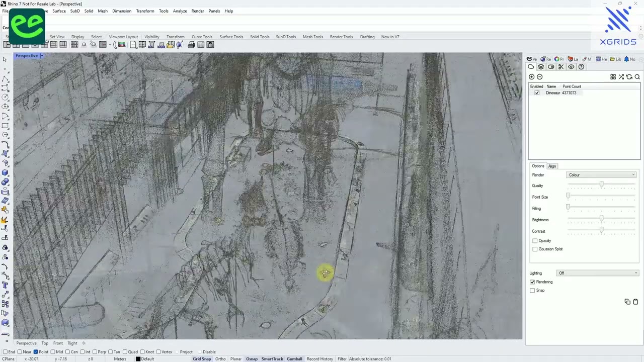The image size is (644, 362).
Task: Open the Render panel tab icon
Action: [545, 59]
